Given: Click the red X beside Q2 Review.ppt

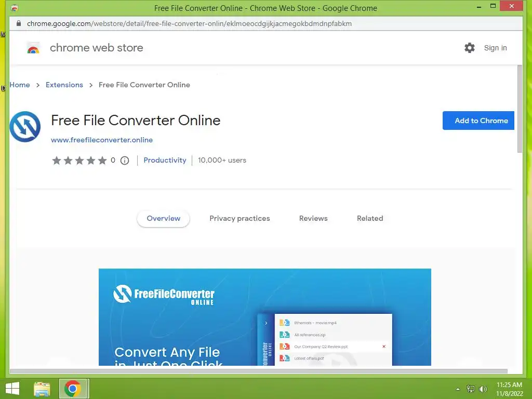Looking at the screenshot, I should click(x=384, y=347).
